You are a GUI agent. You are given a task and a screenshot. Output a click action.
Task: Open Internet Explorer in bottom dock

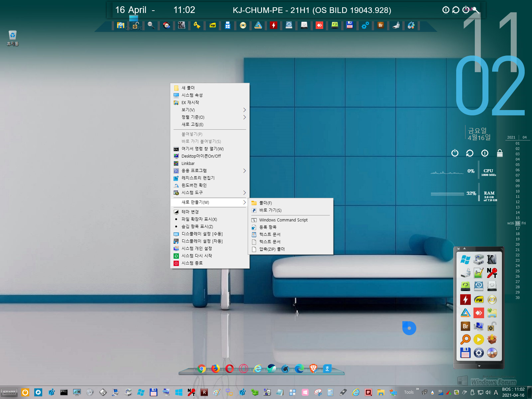pyautogui.click(x=258, y=368)
